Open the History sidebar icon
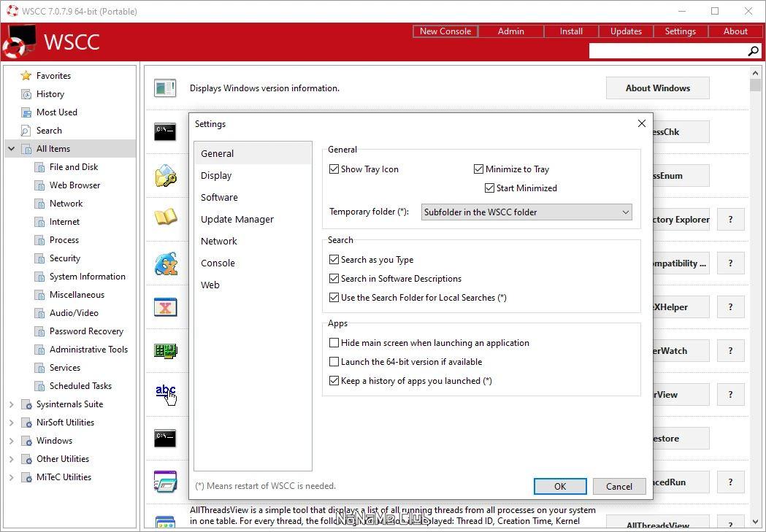 [26, 94]
